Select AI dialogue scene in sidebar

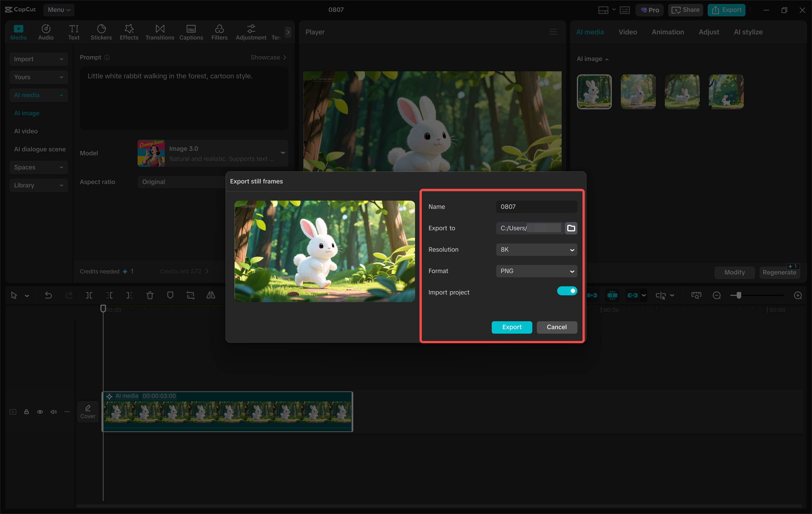tap(40, 149)
